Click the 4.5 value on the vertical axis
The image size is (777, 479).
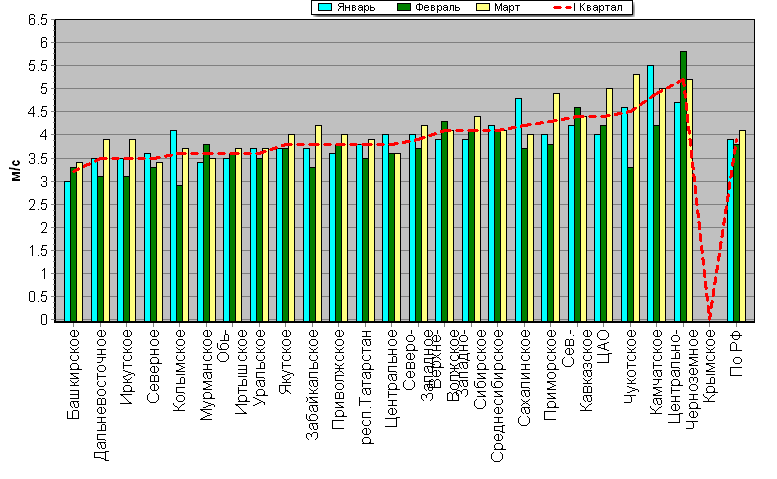click(x=38, y=112)
